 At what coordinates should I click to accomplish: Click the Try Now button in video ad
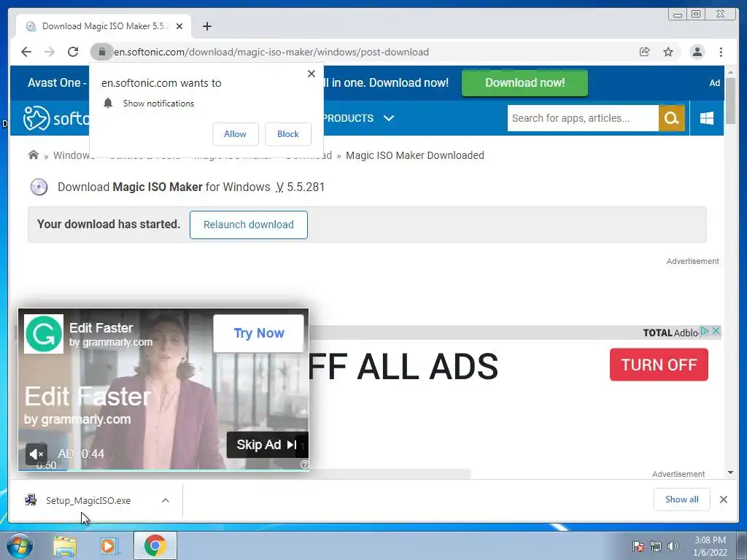(x=259, y=333)
